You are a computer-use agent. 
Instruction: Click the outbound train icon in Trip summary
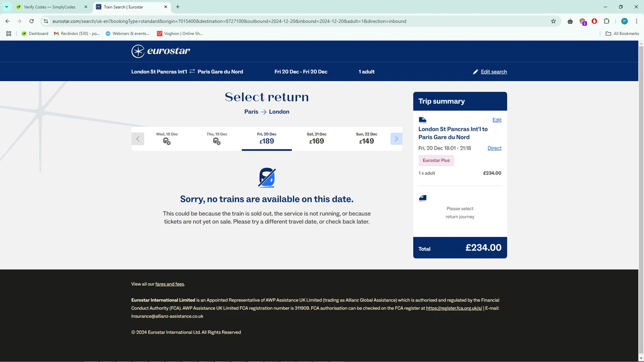click(422, 120)
